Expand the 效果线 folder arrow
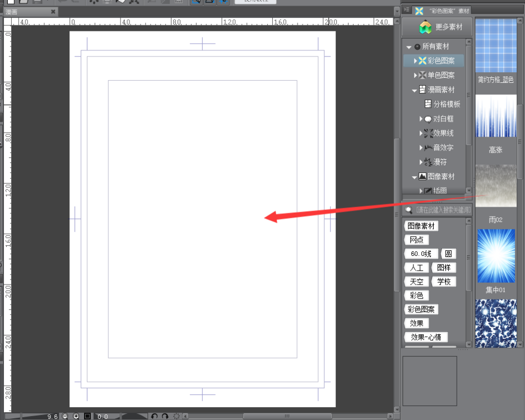The height and width of the screenshot is (420, 525). coord(421,133)
